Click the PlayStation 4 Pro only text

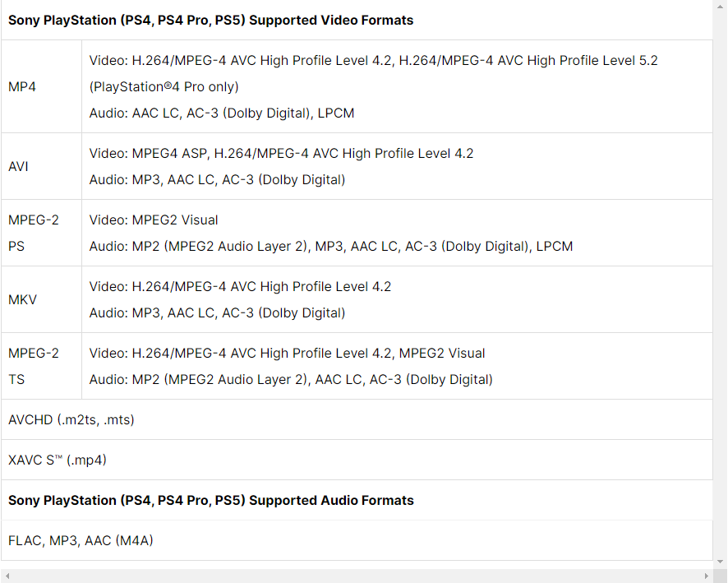tap(164, 87)
